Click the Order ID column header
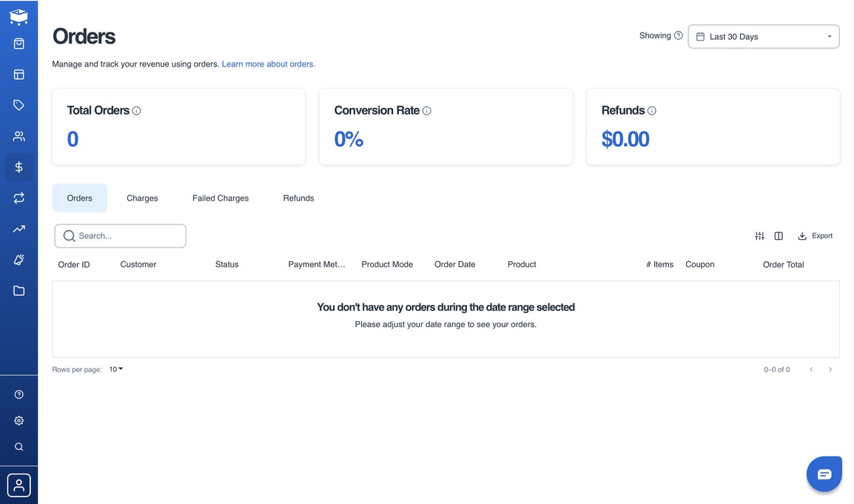Viewport: 854px width, 504px height. tap(74, 265)
